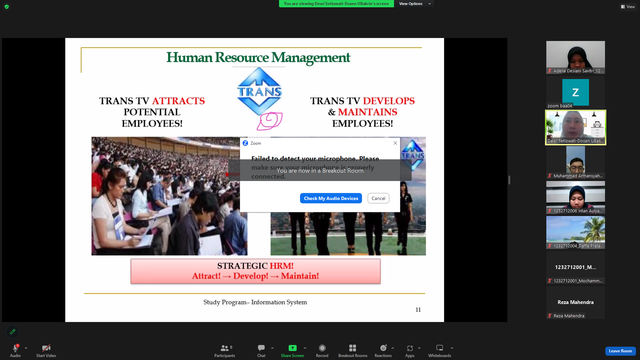The image size is (640, 360).
Task: Click Check My Audio Devices button
Action: pos(331,198)
